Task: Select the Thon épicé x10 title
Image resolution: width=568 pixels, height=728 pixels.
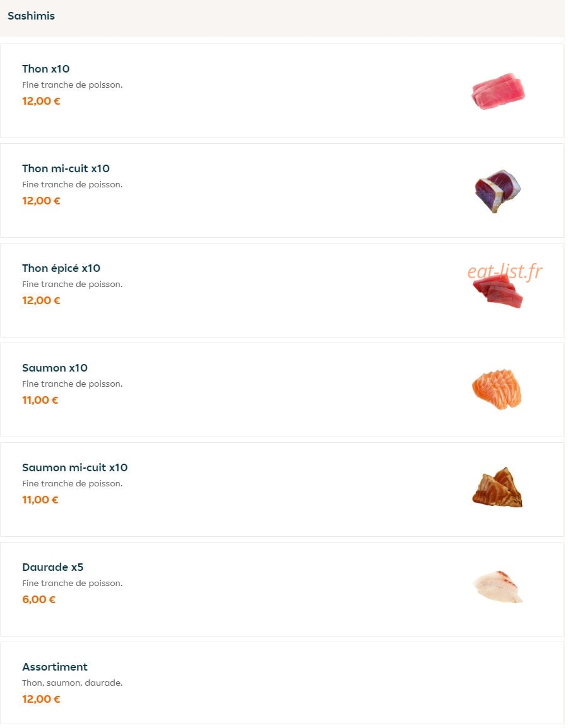Action: tap(61, 268)
